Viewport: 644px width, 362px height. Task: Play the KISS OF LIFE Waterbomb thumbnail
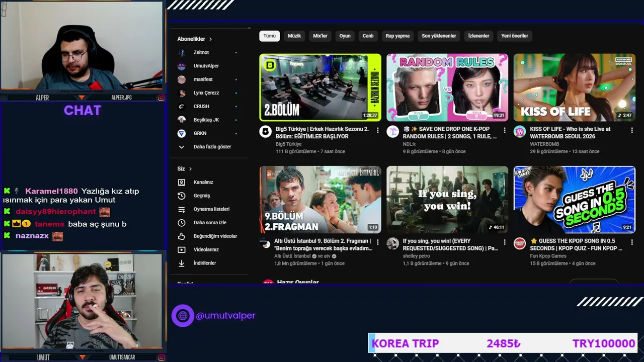(x=575, y=87)
